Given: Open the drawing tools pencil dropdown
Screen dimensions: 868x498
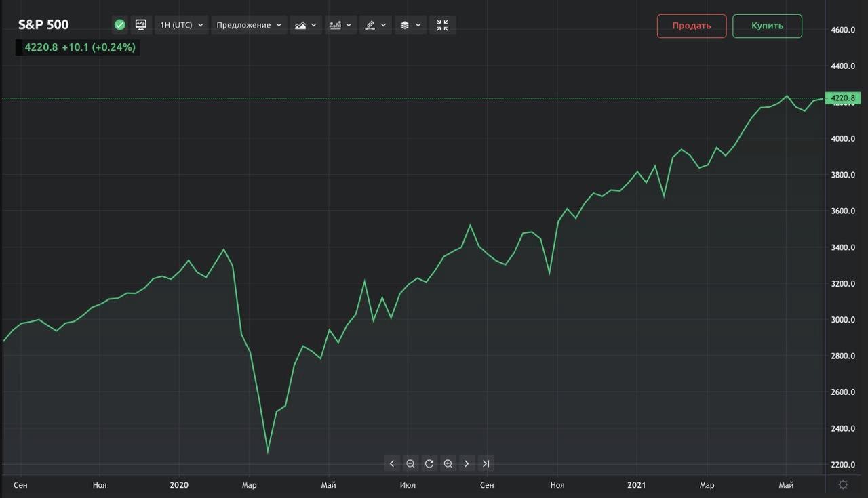Looking at the screenshot, I should tap(375, 25).
